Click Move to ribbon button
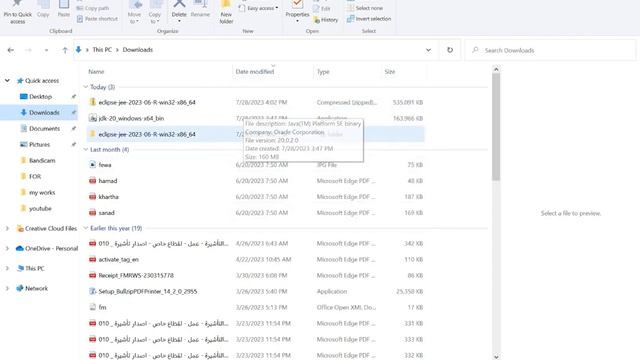 (x=134, y=11)
